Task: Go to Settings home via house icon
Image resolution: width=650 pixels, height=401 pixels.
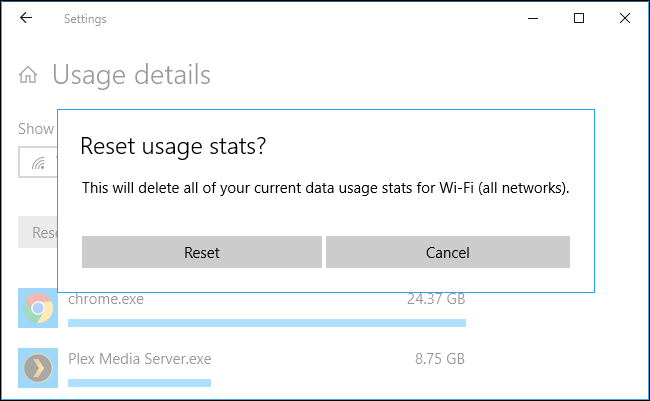Action: 29,75
